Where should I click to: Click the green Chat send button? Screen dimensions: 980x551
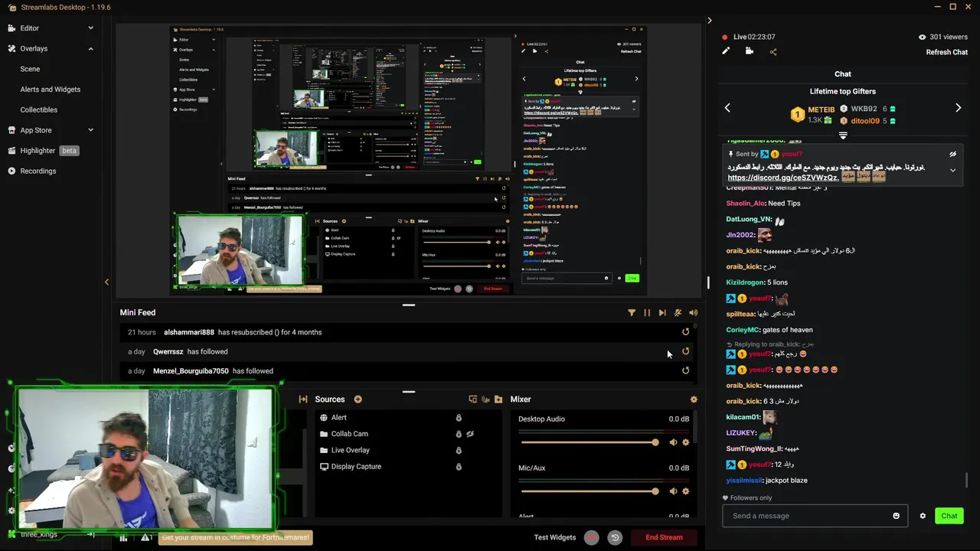click(x=949, y=516)
